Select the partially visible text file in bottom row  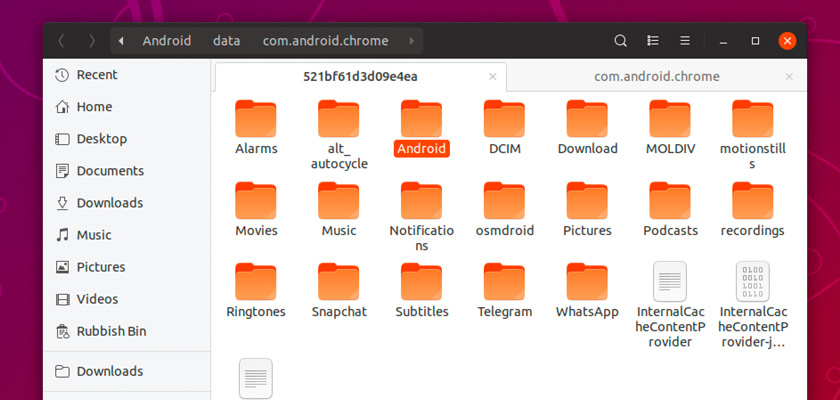(x=256, y=378)
